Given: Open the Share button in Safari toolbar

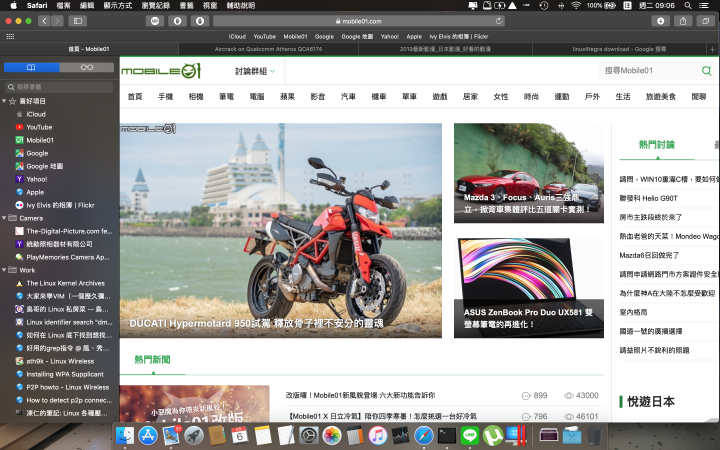Looking at the screenshot, I should [x=683, y=21].
